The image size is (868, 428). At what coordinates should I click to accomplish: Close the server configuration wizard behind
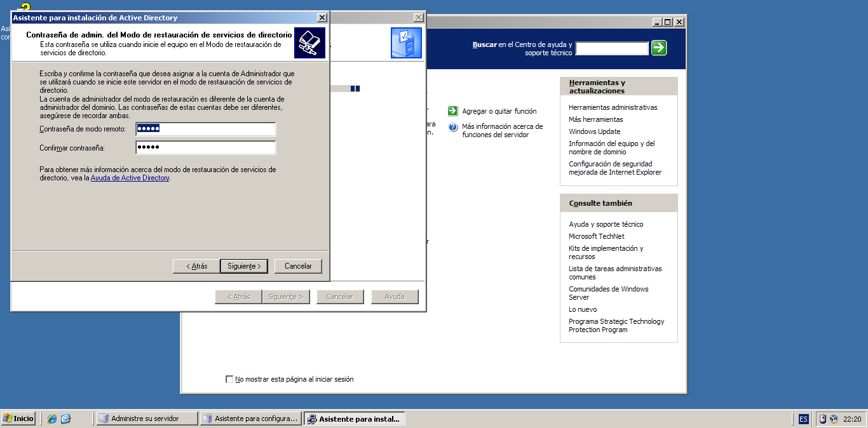418,18
